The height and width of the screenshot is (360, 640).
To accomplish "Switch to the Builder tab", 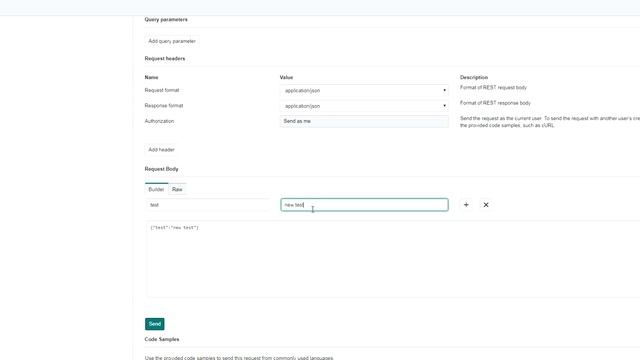I will [x=156, y=189].
